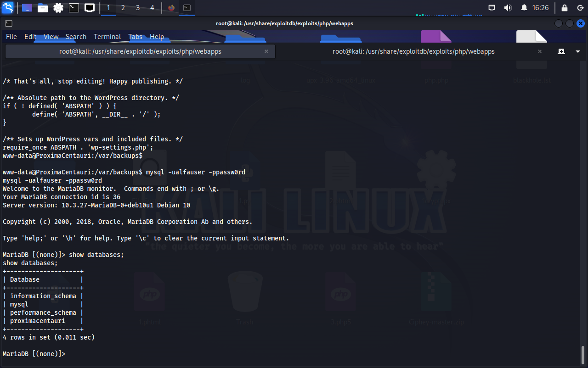This screenshot has width=588, height=368.
Task: Open the View menu
Action: (x=51, y=37)
